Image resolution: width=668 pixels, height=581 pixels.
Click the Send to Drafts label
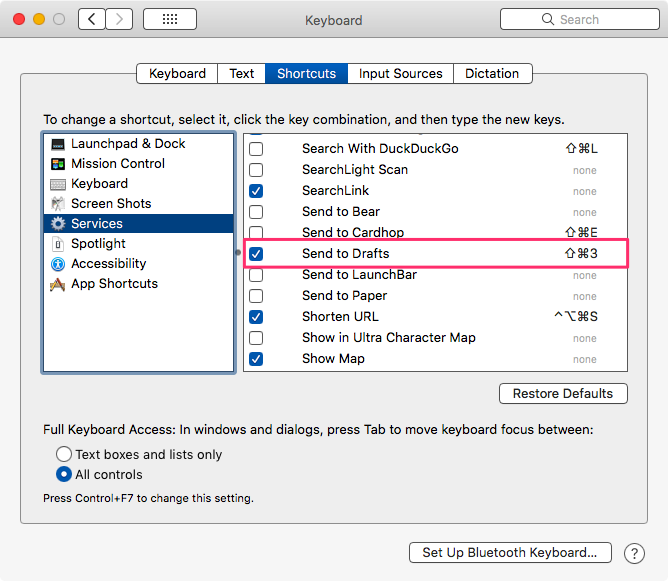346,254
